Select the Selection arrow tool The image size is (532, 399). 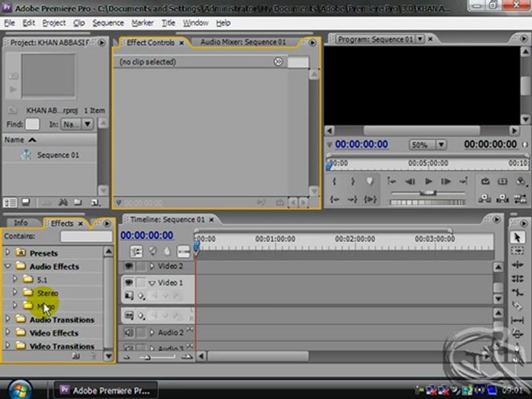tap(517, 237)
